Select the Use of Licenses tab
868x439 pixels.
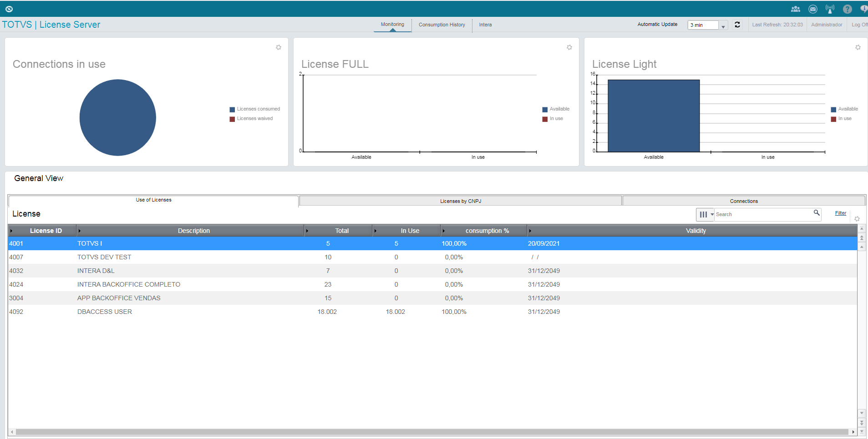(x=154, y=200)
